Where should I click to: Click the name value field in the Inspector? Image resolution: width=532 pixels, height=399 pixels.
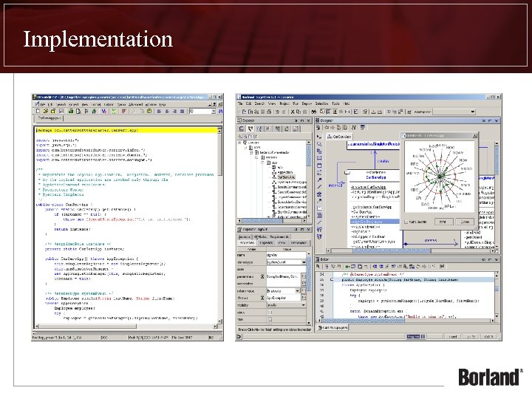coord(286,255)
